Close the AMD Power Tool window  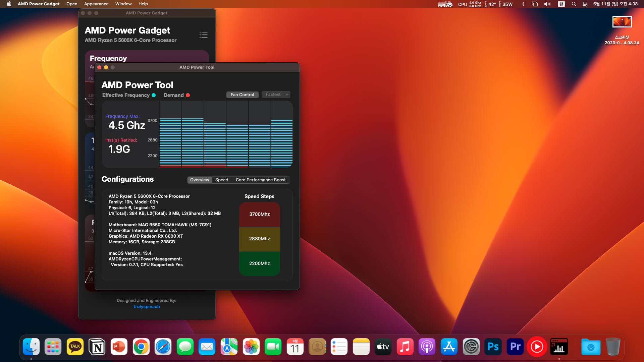click(x=99, y=67)
